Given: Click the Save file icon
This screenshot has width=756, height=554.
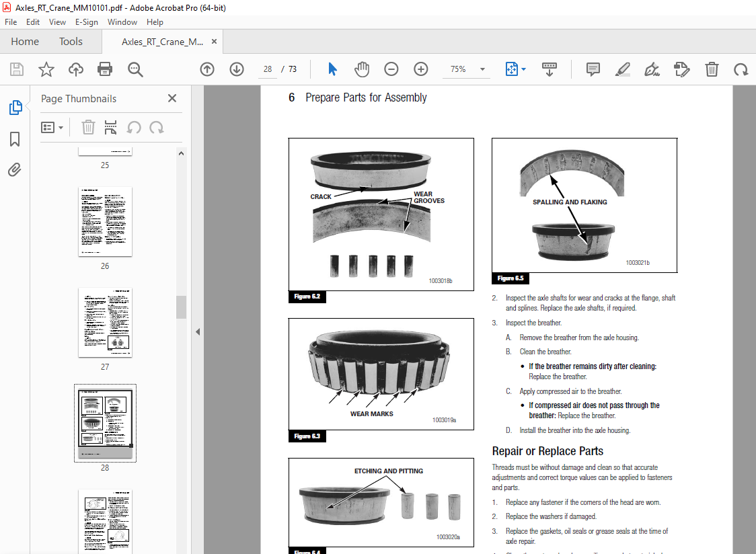Looking at the screenshot, I should pos(17,69).
